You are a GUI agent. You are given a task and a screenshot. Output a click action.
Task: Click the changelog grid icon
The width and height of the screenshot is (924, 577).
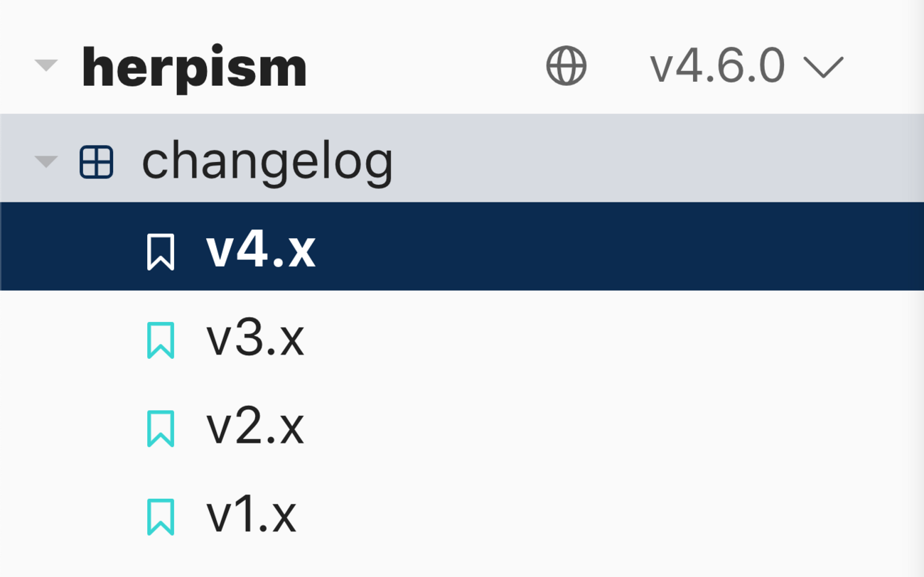[97, 161]
